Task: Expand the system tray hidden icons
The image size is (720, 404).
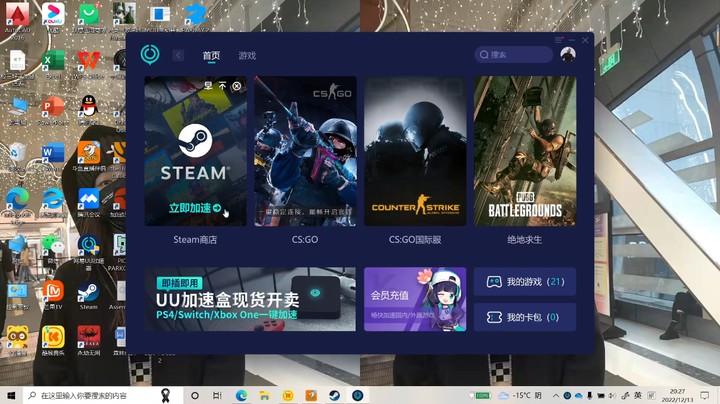Action: 556,395
